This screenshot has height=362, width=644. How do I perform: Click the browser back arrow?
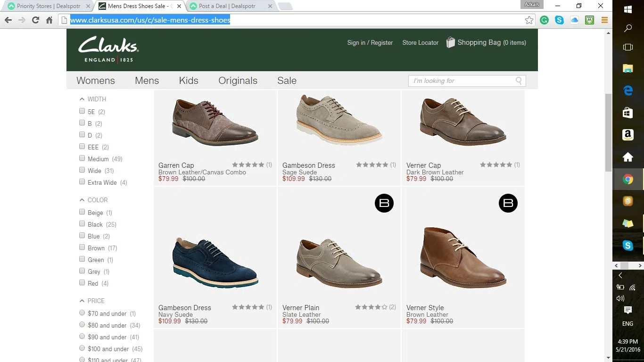pos(8,20)
